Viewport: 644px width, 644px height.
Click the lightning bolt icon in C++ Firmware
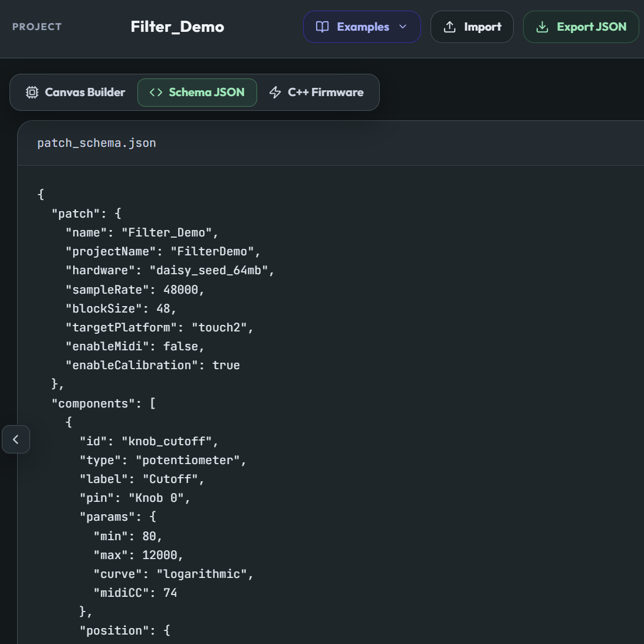[x=275, y=93]
